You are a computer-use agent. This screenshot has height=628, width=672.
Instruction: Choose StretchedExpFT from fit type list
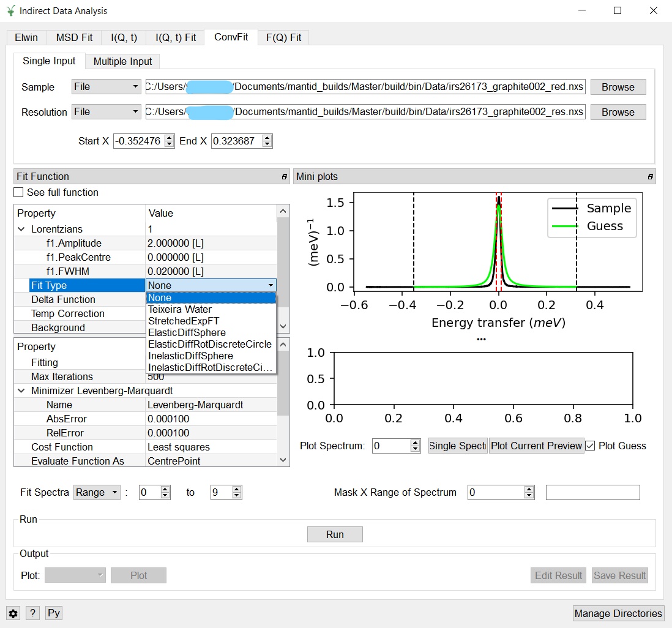point(183,321)
